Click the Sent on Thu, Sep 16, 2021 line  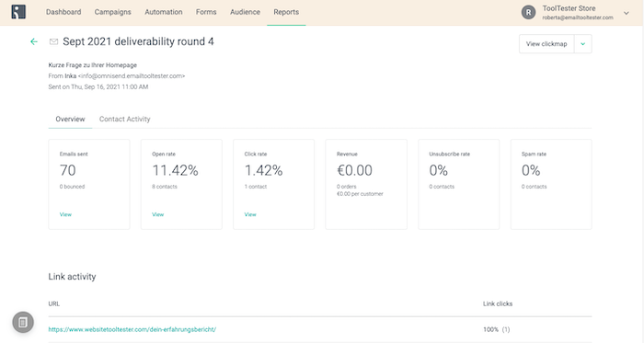coord(98,86)
